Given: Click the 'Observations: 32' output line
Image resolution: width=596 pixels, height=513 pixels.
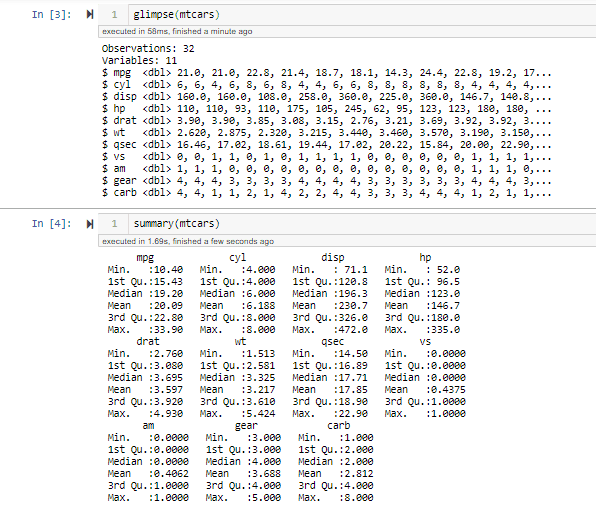Looking at the screenshot, I should (148, 49).
